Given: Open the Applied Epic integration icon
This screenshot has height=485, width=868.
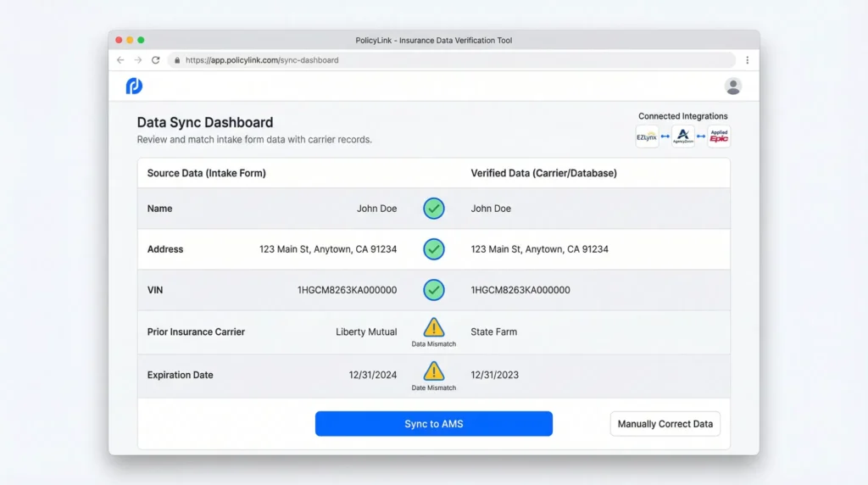Looking at the screenshot, I should click(719, 137).
